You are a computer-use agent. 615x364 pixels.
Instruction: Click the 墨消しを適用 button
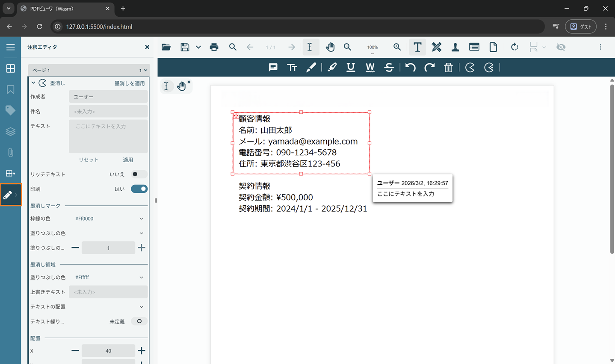(x=130, y=83)
